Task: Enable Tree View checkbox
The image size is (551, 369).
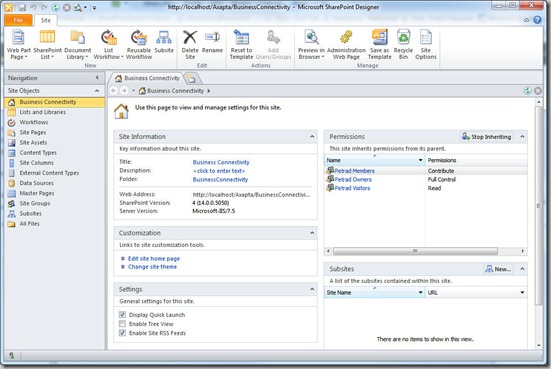Action: coord(122,324)
